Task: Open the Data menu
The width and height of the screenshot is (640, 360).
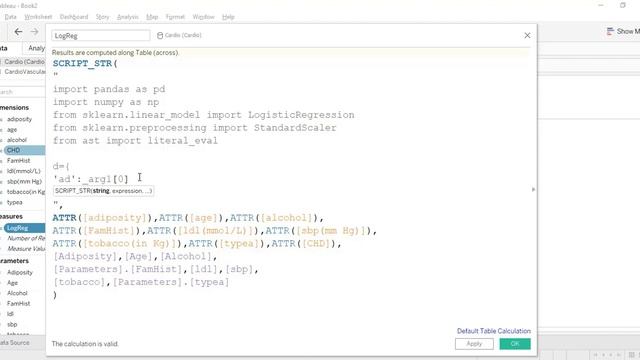Action: [x=11, y=17]
